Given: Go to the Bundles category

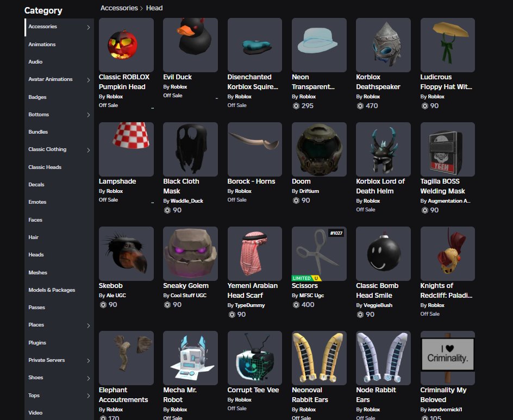Looking at the screenshot, I should (x=38, y=132).
